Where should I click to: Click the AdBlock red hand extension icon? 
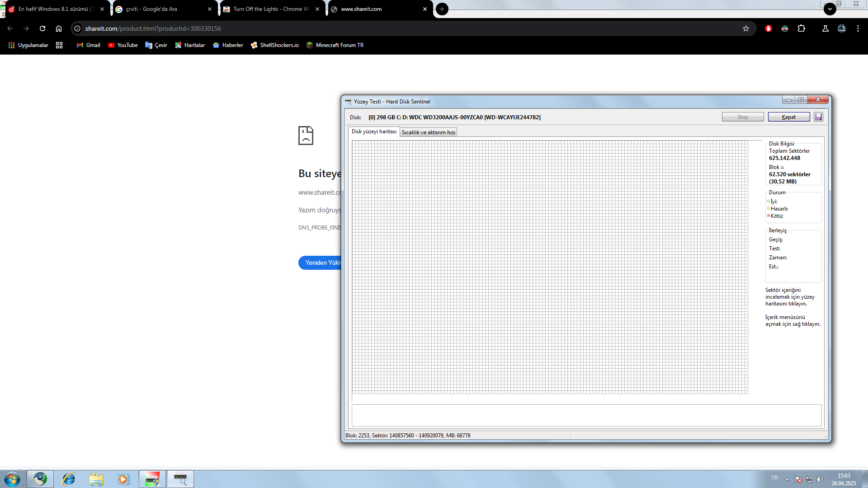[x=768, y=28]
